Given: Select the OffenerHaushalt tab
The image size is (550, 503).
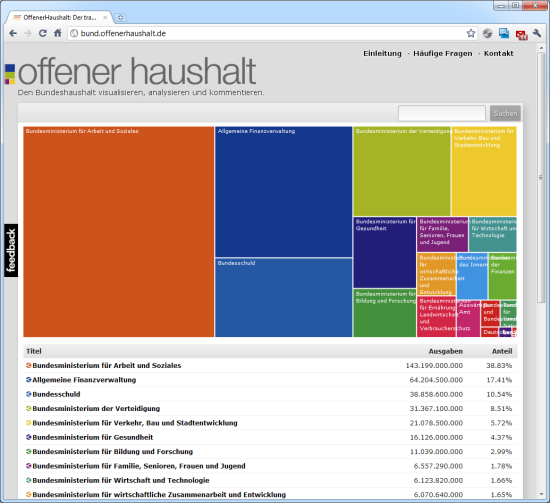Looking at the screenshot, I should click(x=59, y=17).
